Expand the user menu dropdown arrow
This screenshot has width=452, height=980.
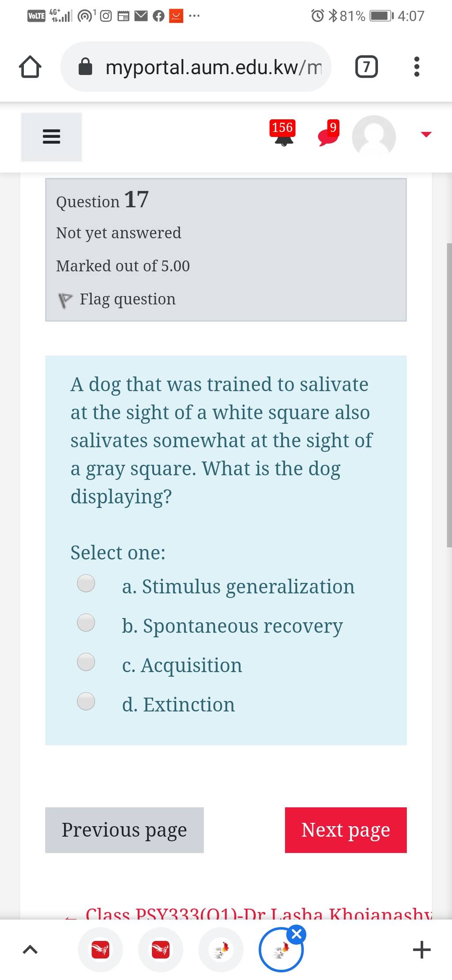click(426, 134)
